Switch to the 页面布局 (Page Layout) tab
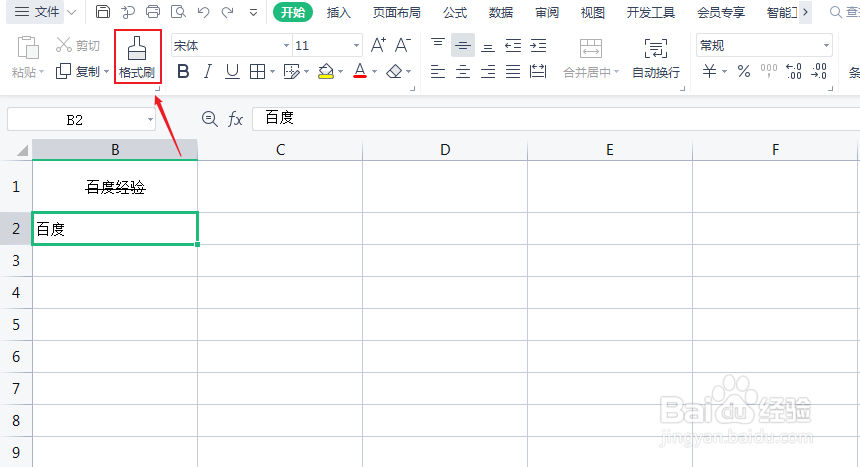This screenshot has width=860, height=467. pos(397,12)
